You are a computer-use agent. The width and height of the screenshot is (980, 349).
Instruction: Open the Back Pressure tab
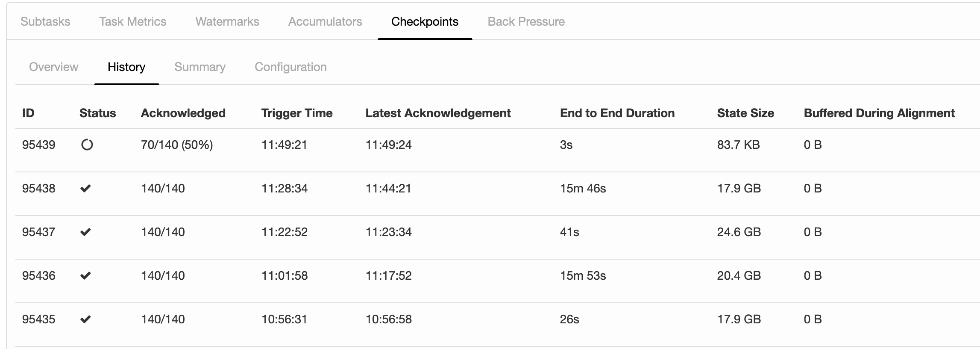526,22
